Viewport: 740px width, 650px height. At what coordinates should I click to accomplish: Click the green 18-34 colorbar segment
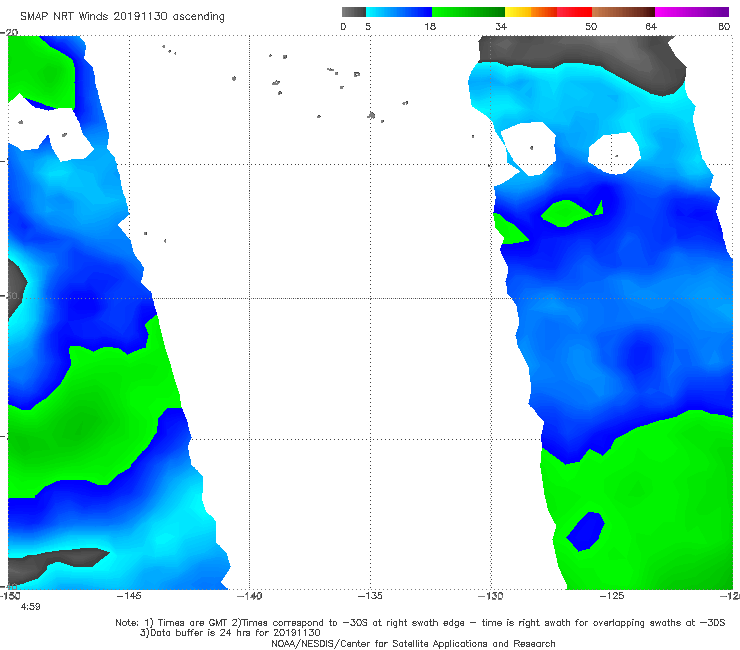pos(469,12)
